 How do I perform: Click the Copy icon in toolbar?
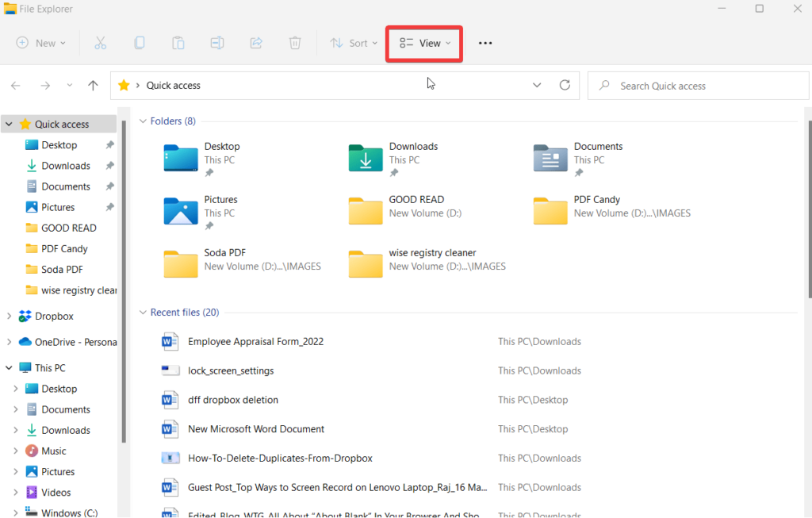[140, 43]
